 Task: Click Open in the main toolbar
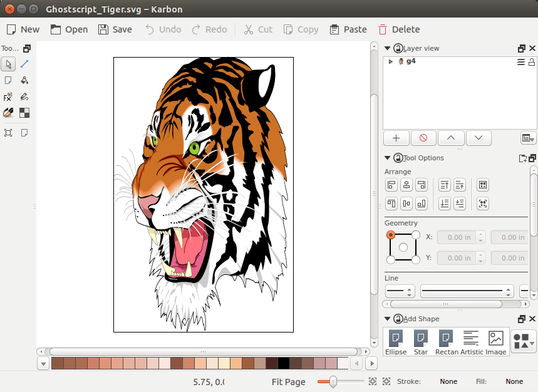[69, 29]
